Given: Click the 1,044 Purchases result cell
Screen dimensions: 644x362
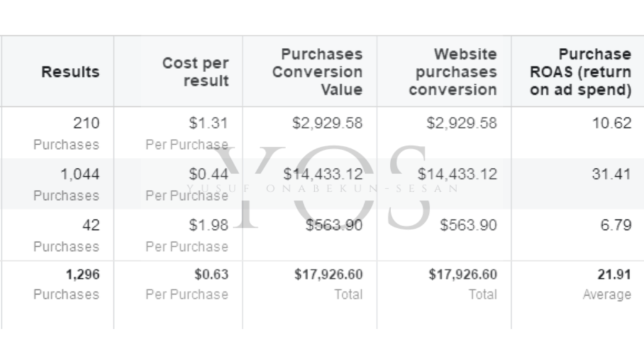Looking at the screenshot, I should coord(57,184).
